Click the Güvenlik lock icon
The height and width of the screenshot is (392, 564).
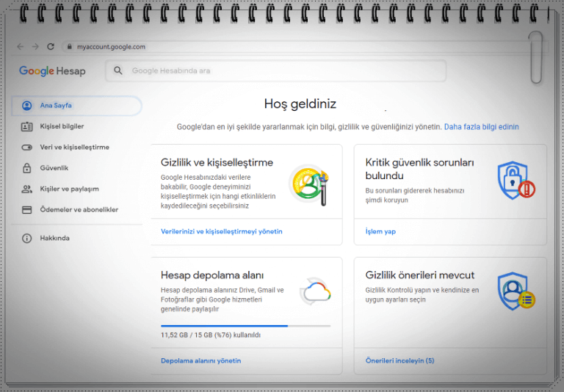pyautogui.click(x=27, y=168)
